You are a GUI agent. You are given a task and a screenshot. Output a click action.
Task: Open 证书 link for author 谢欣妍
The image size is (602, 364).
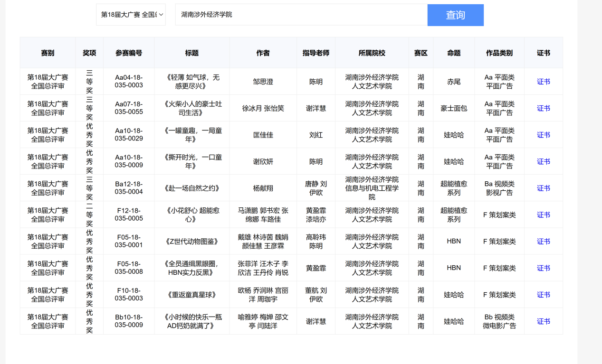pyautogui.click(x=544, y=161)
